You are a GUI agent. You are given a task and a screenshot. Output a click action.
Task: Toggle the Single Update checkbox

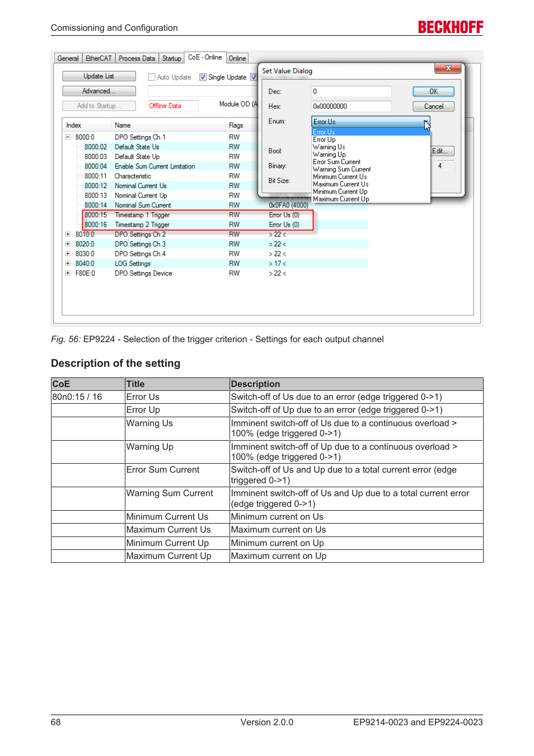click(203, 77)
